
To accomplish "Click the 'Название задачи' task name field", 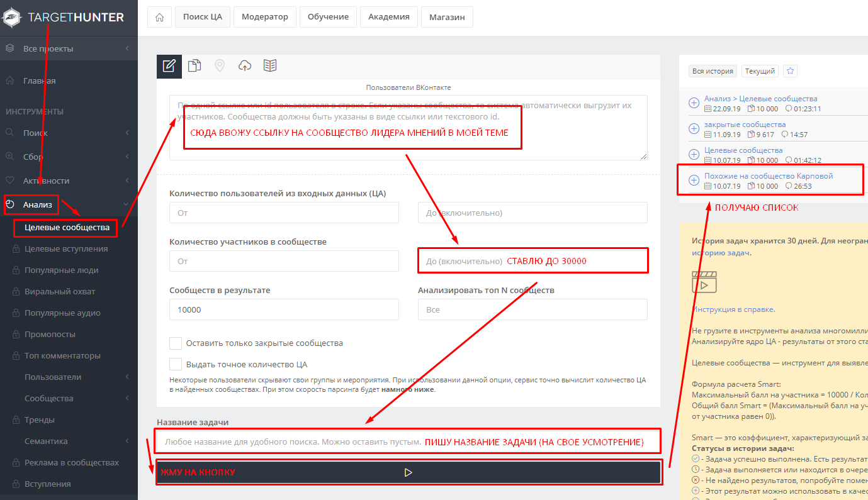I will (409, 442).
